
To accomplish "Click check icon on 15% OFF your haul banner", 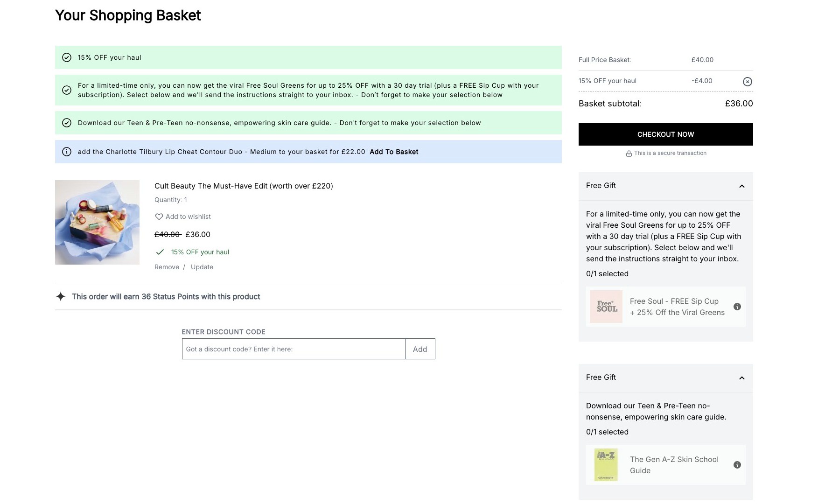I will 67,57.
